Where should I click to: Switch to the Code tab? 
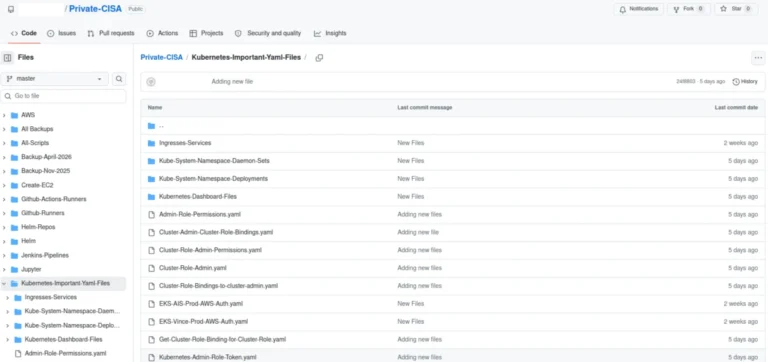(x=24, y=33)
